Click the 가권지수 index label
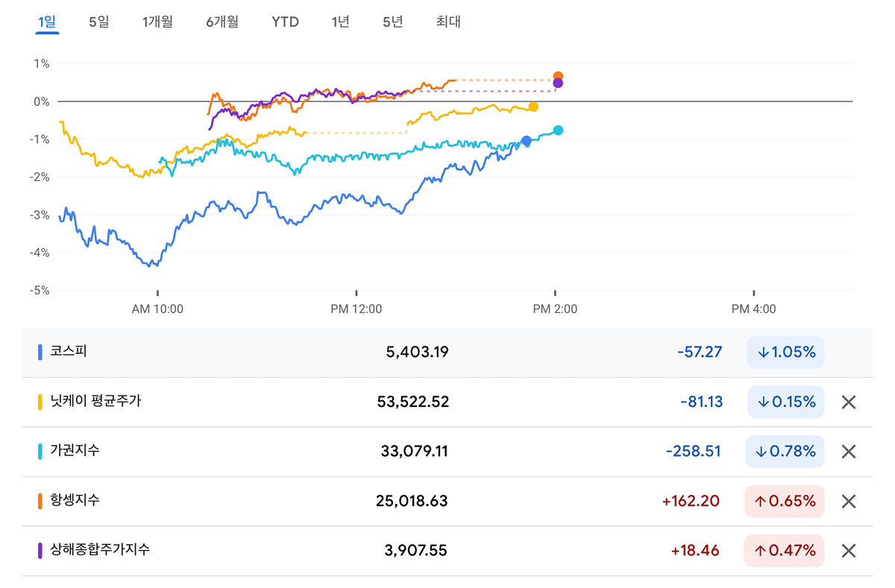 (x=75, y=450)
